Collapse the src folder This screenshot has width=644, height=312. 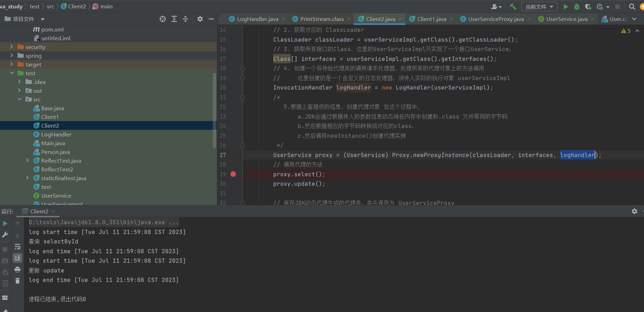point(19,99)
